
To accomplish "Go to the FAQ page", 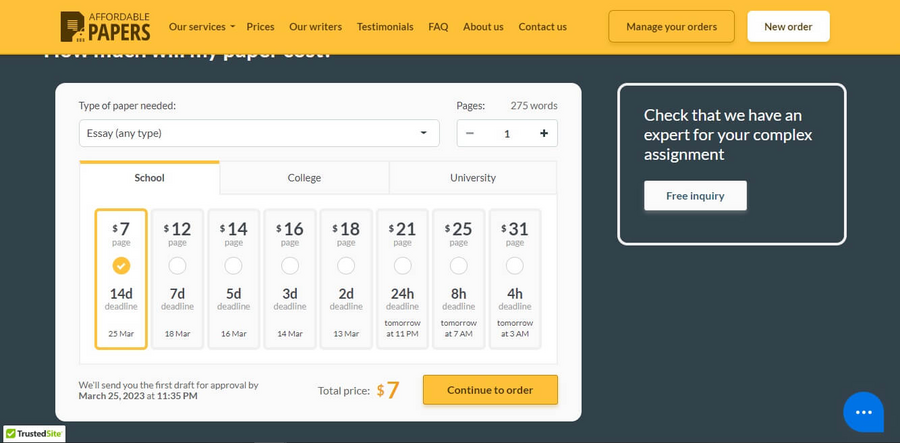I will 439,26.
